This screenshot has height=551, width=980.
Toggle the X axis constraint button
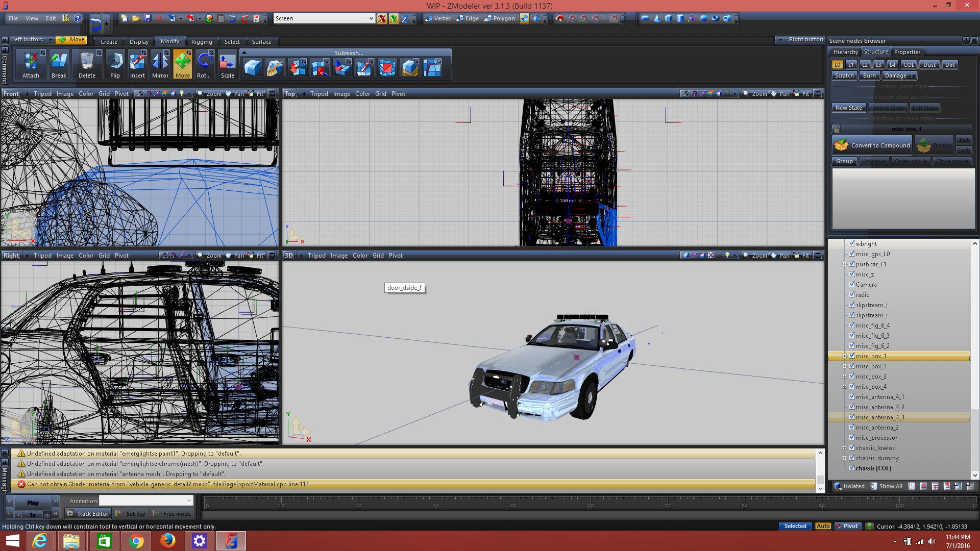382,19
